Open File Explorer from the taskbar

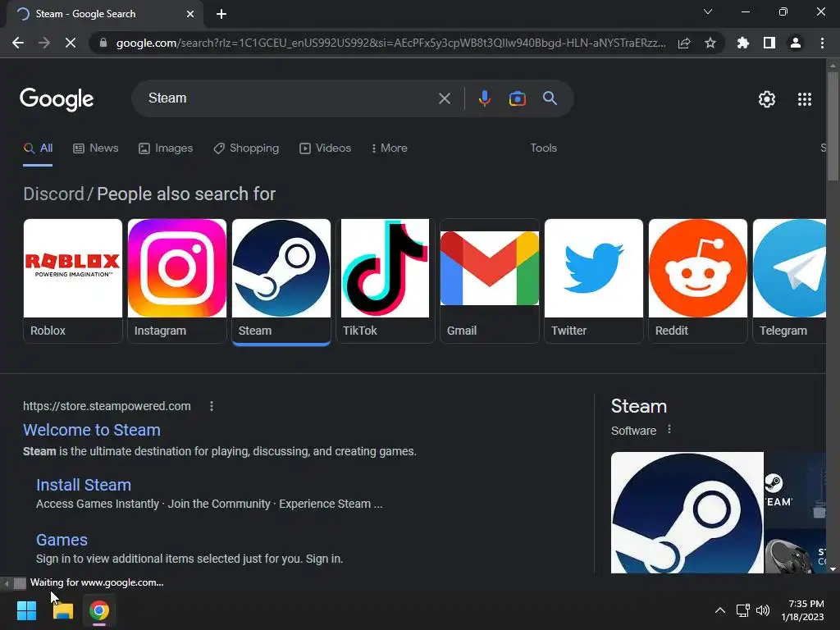pos(62,610)
